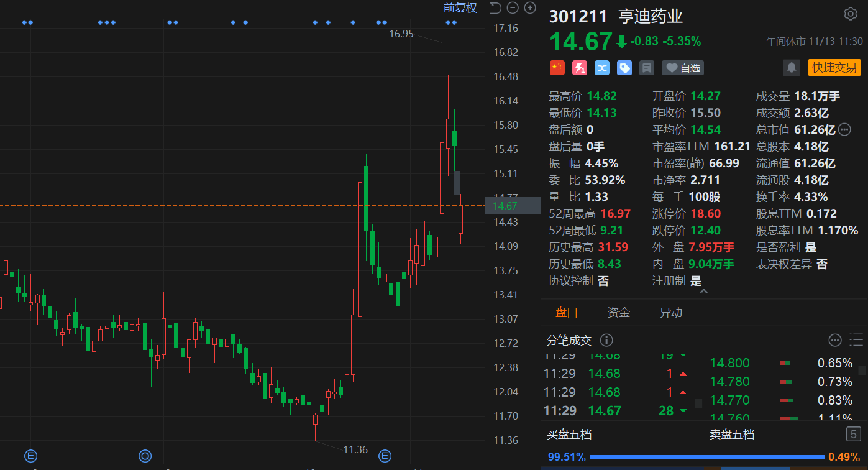Show info for 分笔成交
Viewport: 868px width, 470px height.
click(x=606, y=340)
